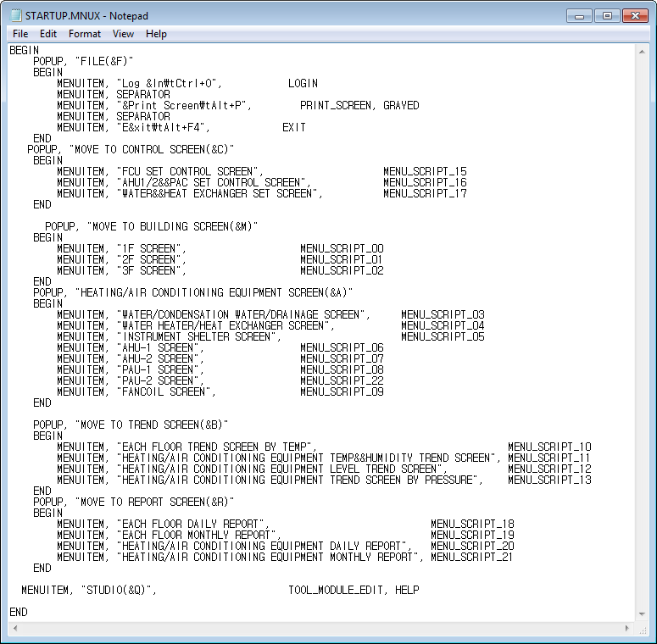Click the EXIT command text
This screenshot has height=644, width=657.
point(294,128)
